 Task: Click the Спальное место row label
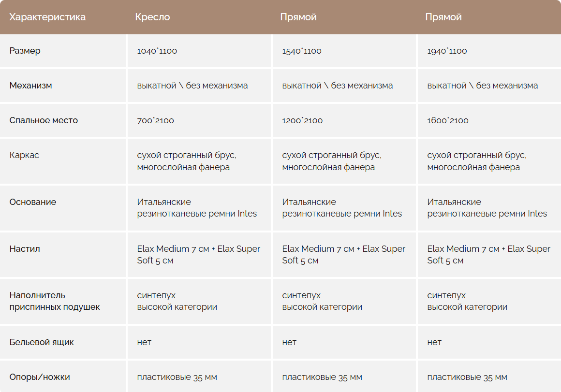pos(44,120)
